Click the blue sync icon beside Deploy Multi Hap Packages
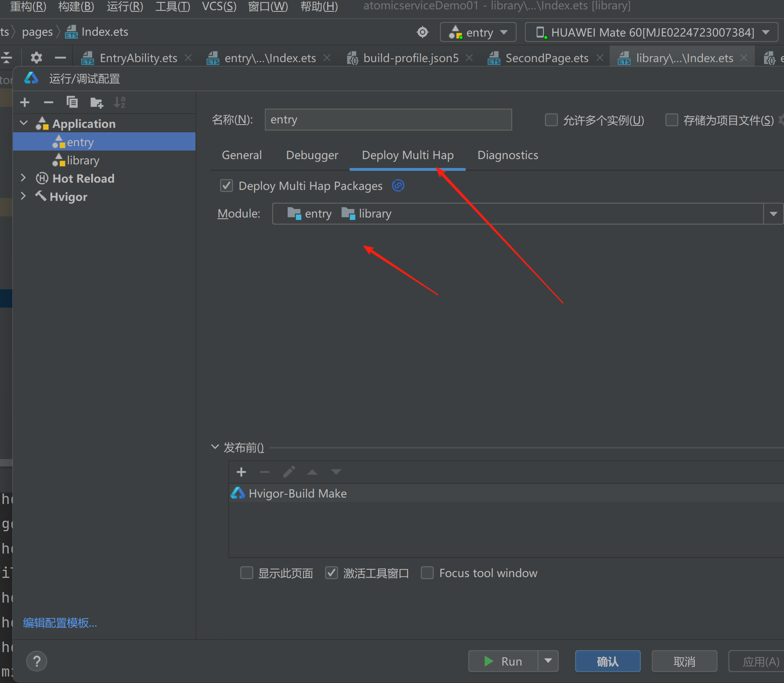The height and width of the screenshot is (683, 784). coord(398,185)
